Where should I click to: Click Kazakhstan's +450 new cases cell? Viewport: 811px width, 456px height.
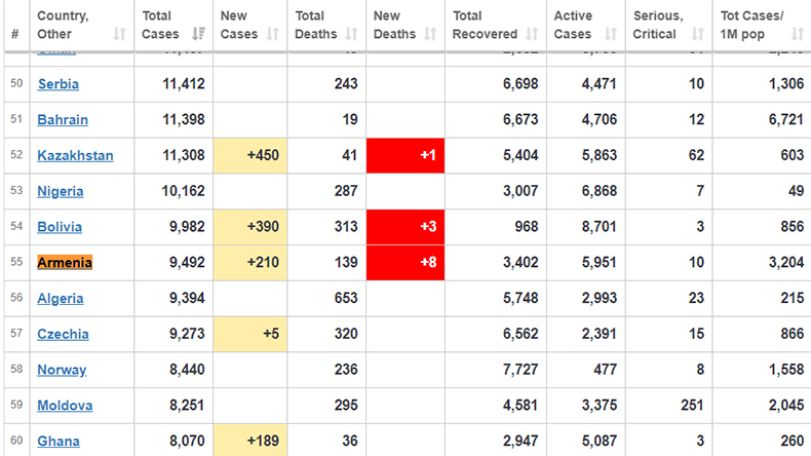coord(250,155)
